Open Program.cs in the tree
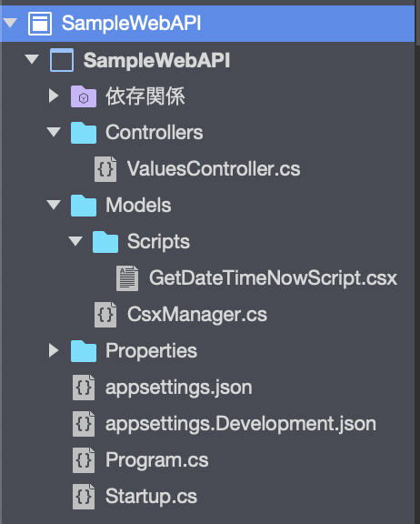This screenshot has height=524, width=420. click(157, 459)
